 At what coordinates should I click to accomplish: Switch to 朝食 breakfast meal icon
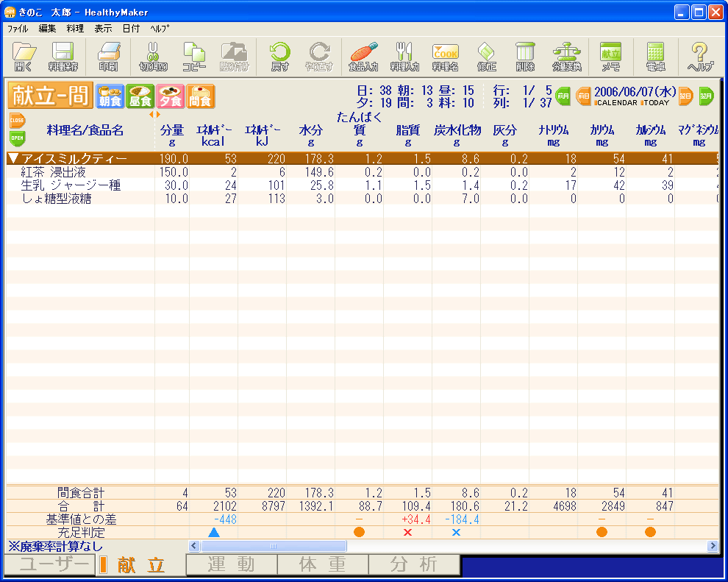110,96
